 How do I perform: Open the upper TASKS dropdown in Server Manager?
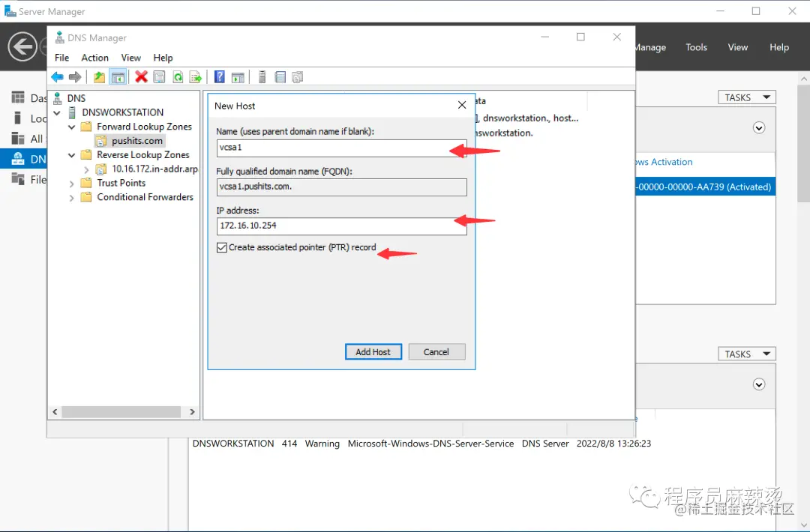click(x=747, y=97)
